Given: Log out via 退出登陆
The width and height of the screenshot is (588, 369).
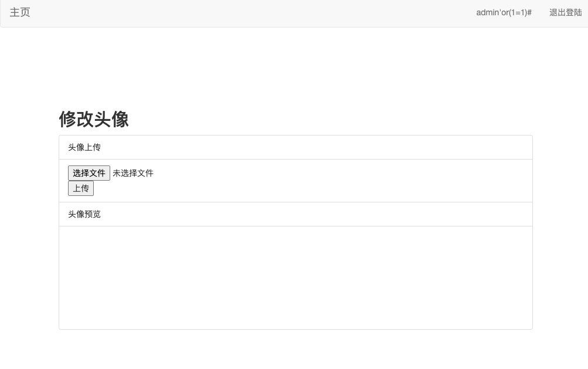Looking at the screenshot, I should coord(565,12).
